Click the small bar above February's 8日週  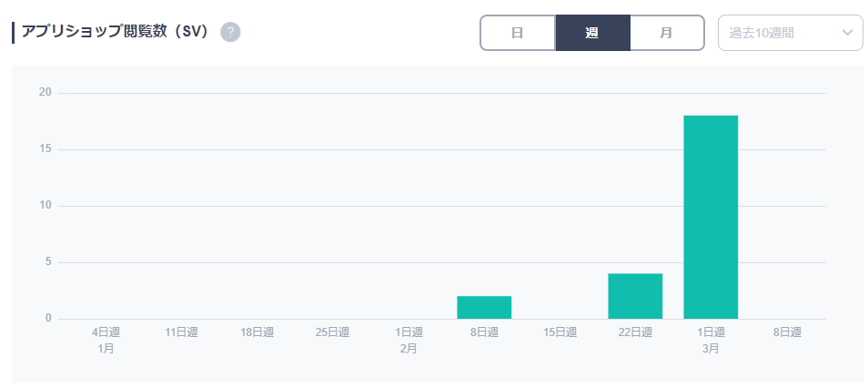click(x=484, y=307)
